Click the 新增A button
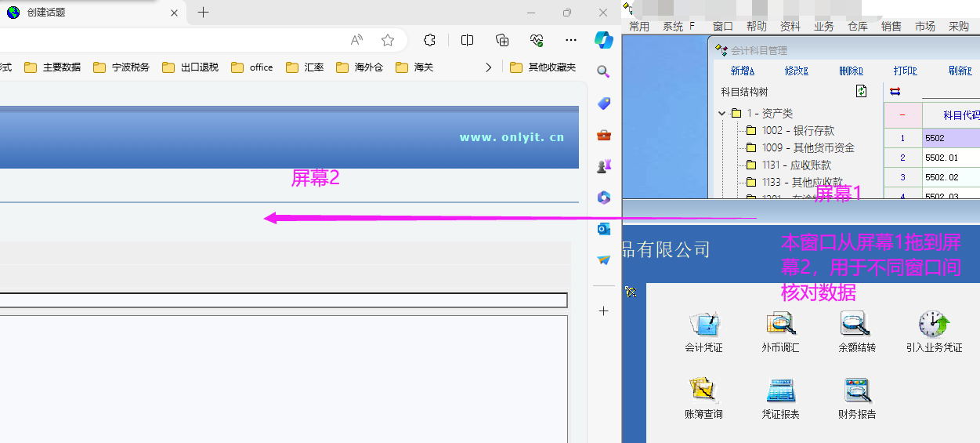980x443 pixels. coord(743,71)
